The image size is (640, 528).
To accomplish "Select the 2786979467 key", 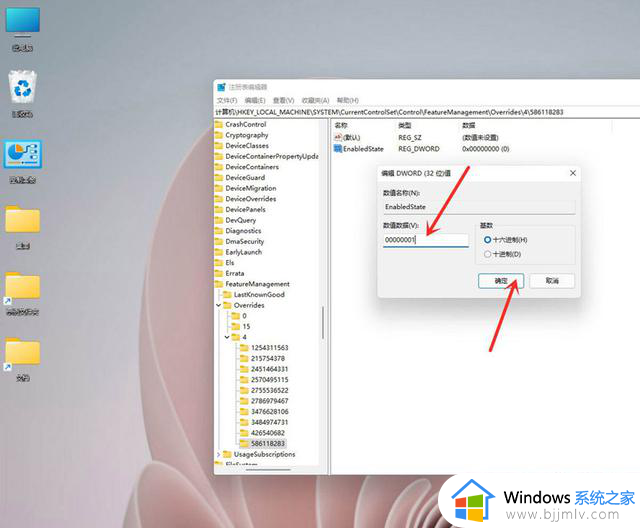I will (270, 401).
